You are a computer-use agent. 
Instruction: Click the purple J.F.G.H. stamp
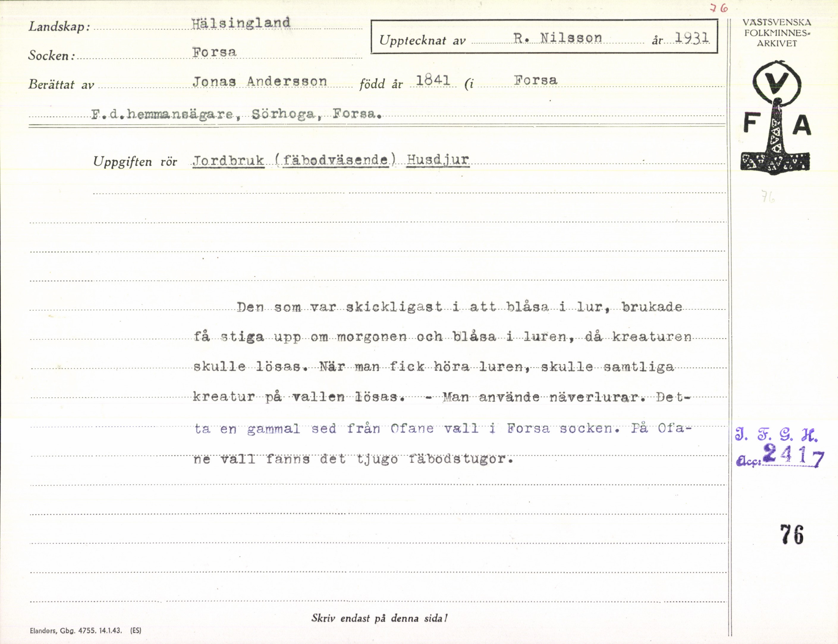(776, 435)
